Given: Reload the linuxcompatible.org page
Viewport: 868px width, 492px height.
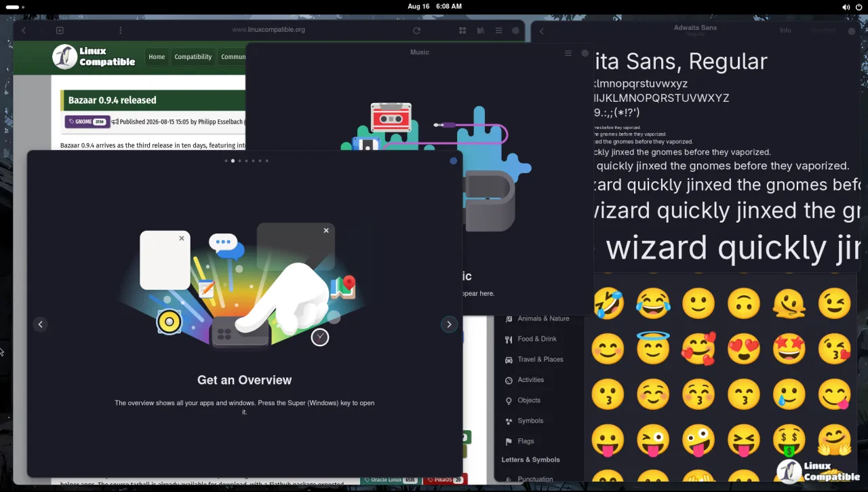Looking at the screenshot, I should [x=416, y=31].
